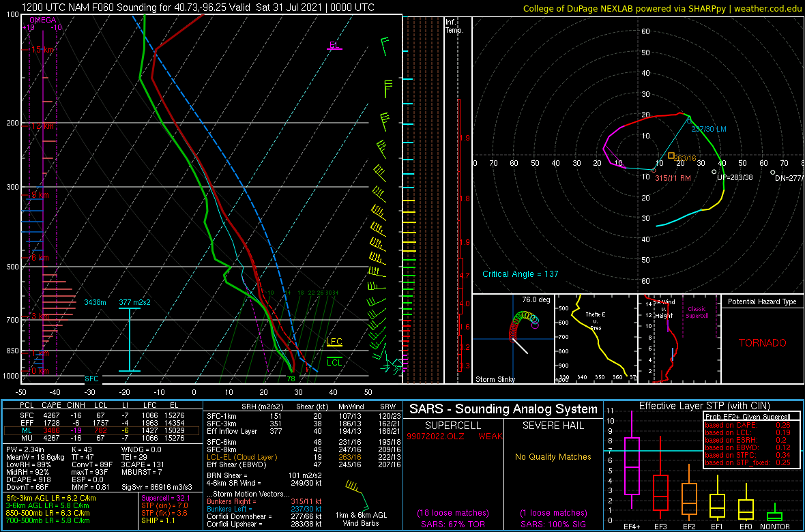Click the 315/11 RM hodograph label
This screenshot has height=532, width=805.
click(x=673, y=178)
